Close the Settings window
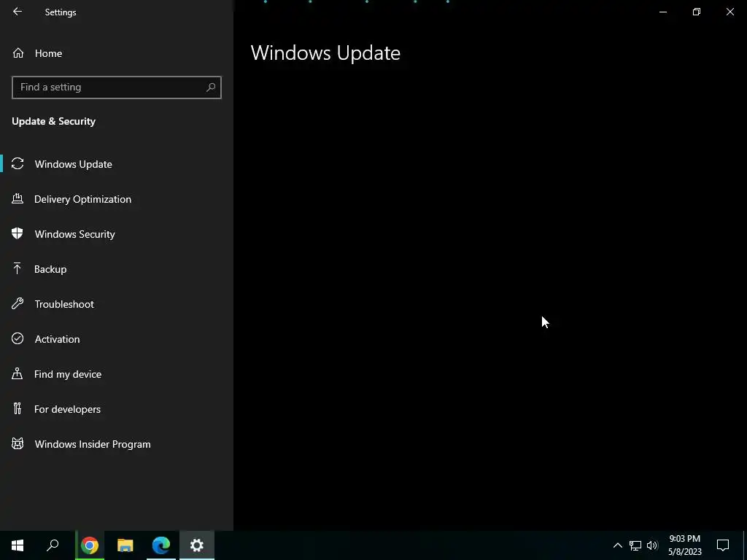 (x=729, y=12)
